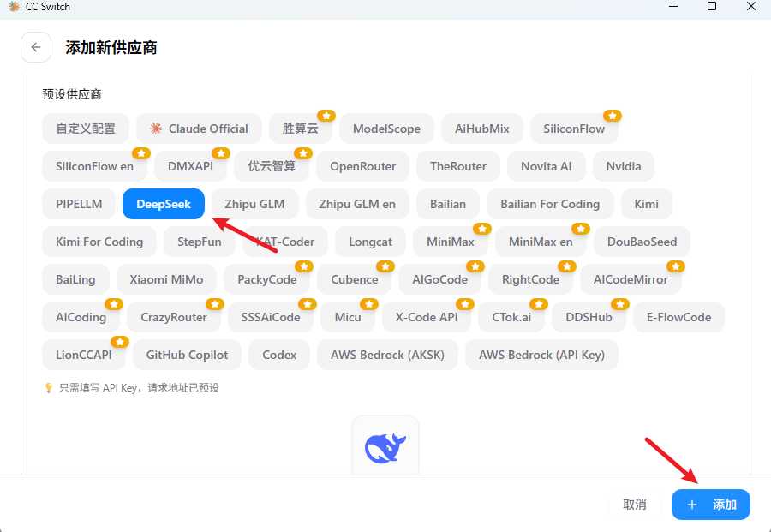
Task: Choose StepFun provider
Action: (x=199, y=242)
